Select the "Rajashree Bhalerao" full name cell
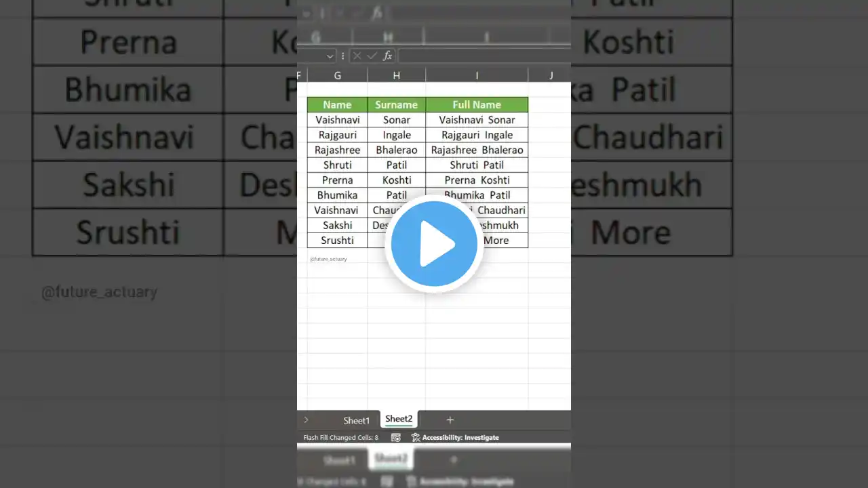The width and height of the screenshot is (868, 488). (x=477, y=150)
